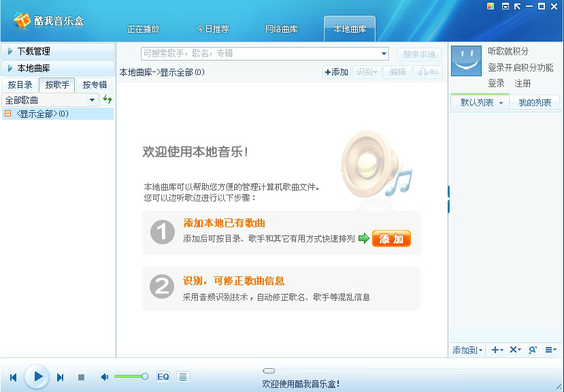This screenshot has width=564, height=392.
Task: Click the 编辑 button
Action: coord(397,72)
